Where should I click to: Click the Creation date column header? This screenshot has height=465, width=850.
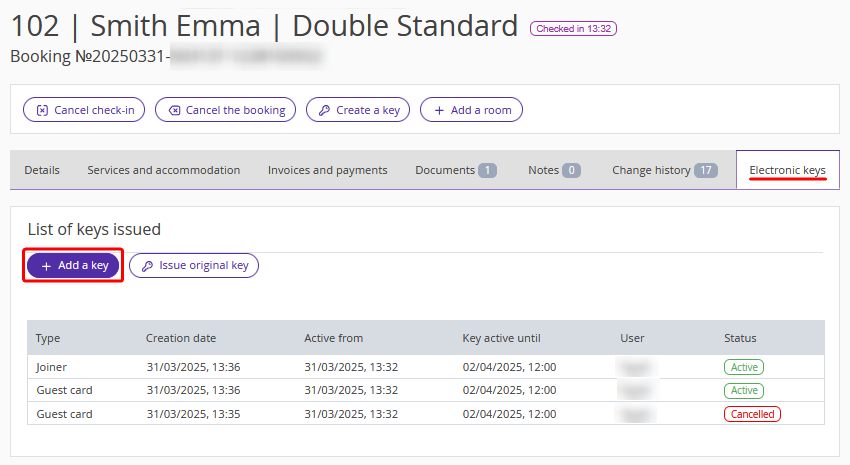pyautogui.click(x=180, y=338)
